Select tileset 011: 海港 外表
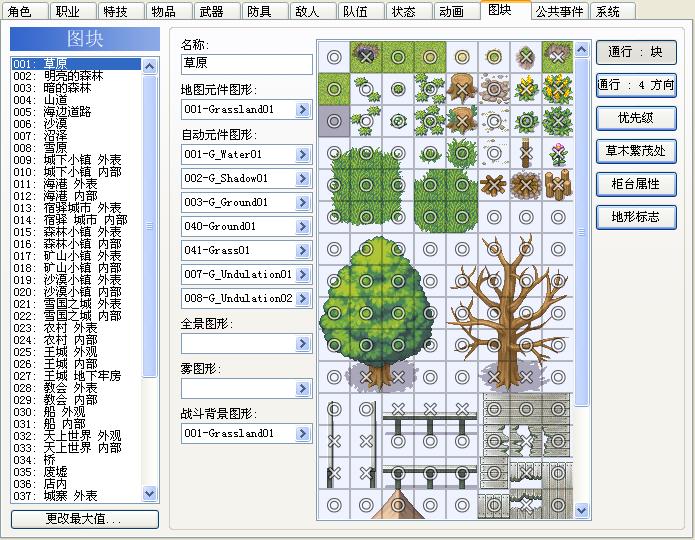Viewport: 695px width, 540px height. tap(76, 184)
